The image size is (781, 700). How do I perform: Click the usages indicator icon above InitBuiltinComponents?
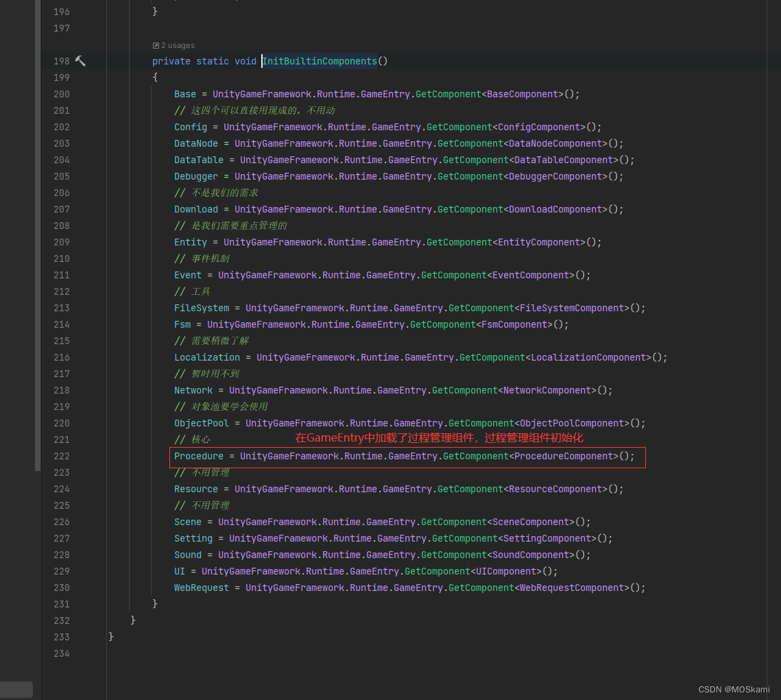pyautogui.click(x=157, y=45)
